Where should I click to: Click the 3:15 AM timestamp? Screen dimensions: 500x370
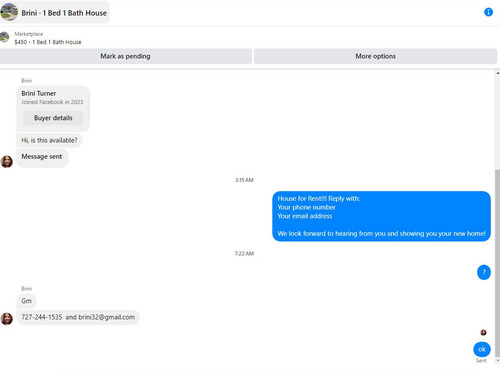coord(244,180)
